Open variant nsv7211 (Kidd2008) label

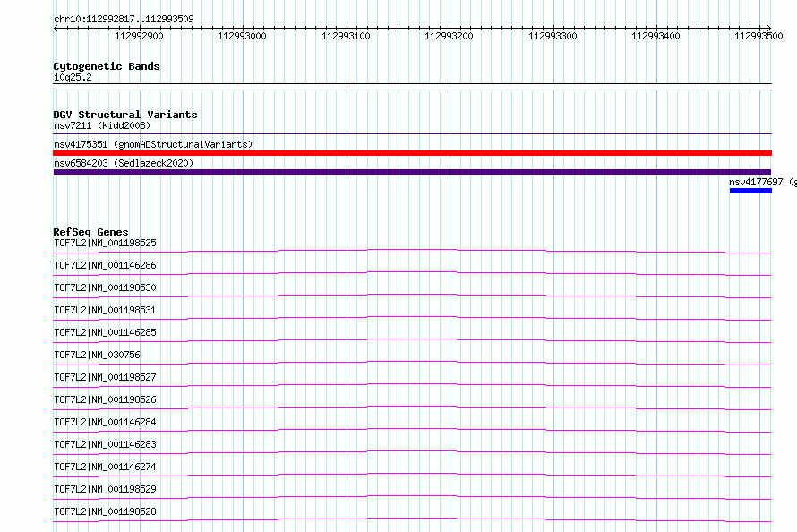click(102, 125)
